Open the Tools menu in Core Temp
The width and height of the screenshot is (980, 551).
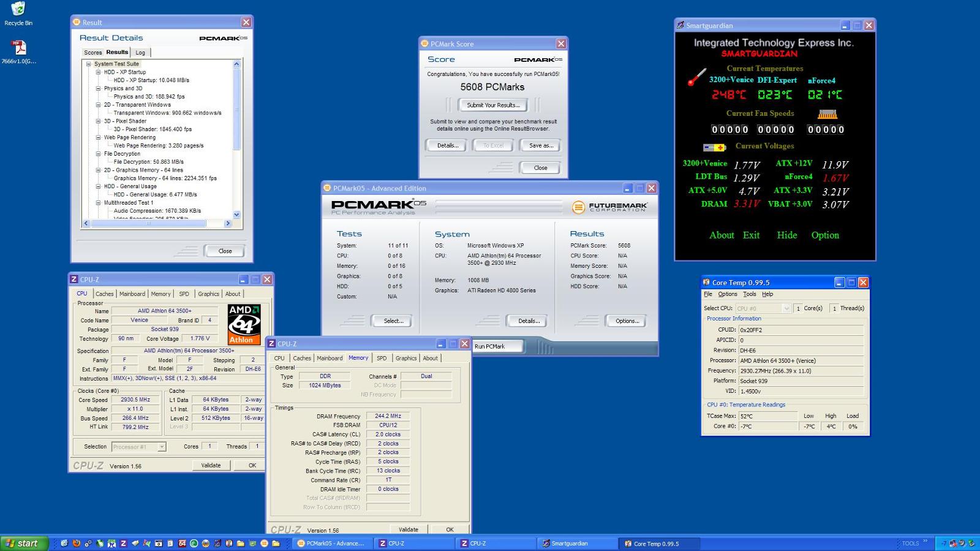(x=750, y=294)
